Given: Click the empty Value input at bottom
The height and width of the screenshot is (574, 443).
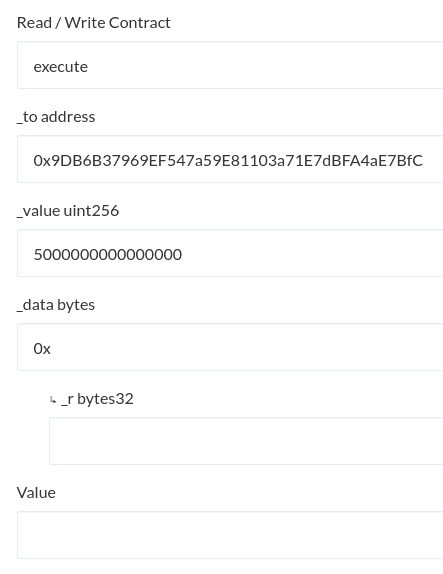Looking at the screenshot, I should click(230, 535).
